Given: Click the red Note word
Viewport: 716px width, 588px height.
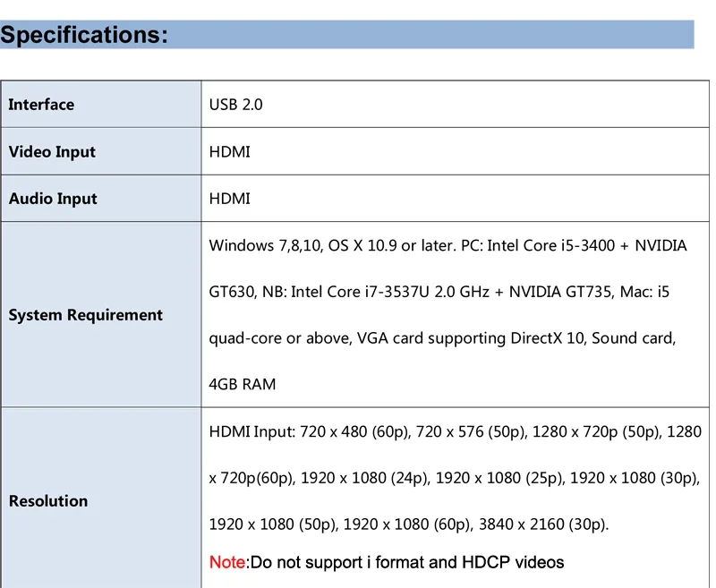Looking at the screenshot, I should pyautogui.click(x=226, y=563).
